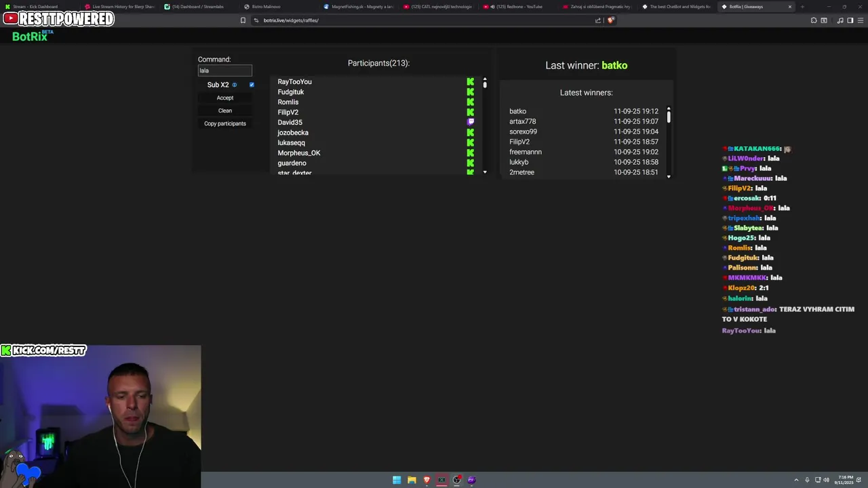Switch to MagnetFishing.sk tab

click(359, 7)
